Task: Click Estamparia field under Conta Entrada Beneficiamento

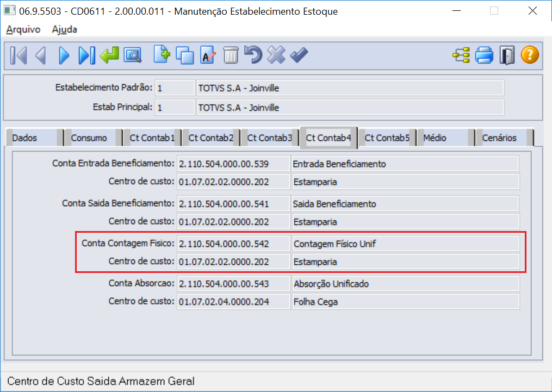Action: point(405,182)
